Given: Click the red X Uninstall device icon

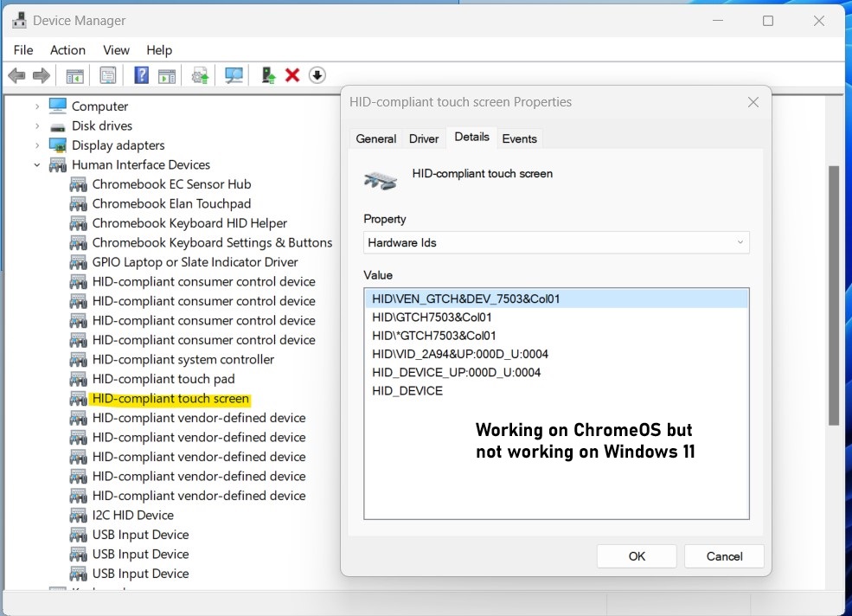Looking at the screenshot, I should (292, 75).
